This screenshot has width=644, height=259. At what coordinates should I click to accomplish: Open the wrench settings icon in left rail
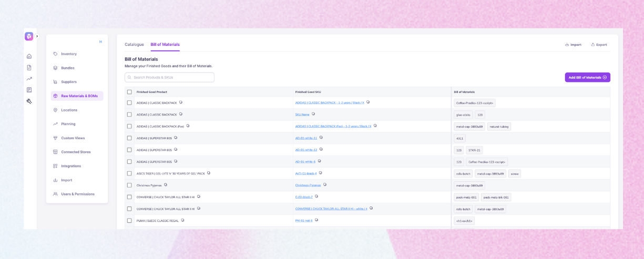click(29, 101)
